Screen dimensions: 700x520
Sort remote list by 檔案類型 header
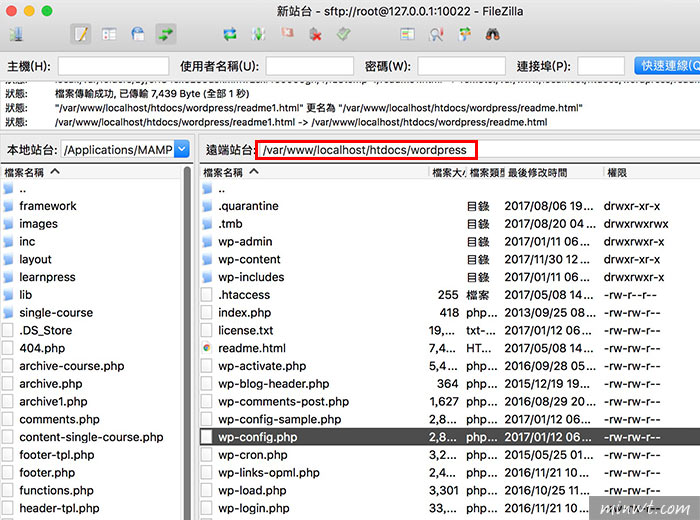point(487,172)
